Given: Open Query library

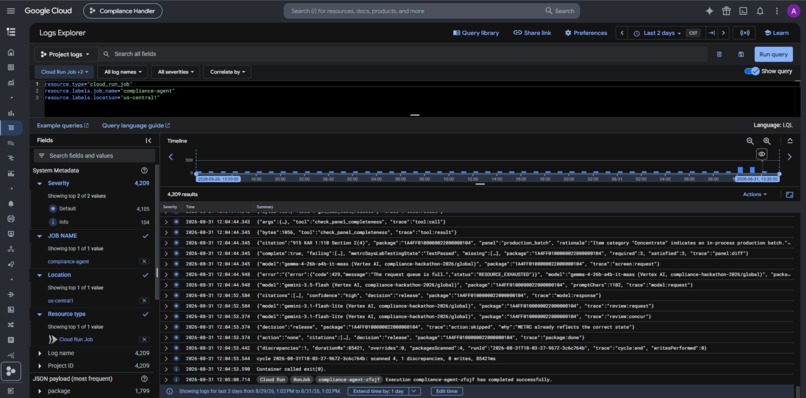Looking at the screenshot, I should 476,33.
